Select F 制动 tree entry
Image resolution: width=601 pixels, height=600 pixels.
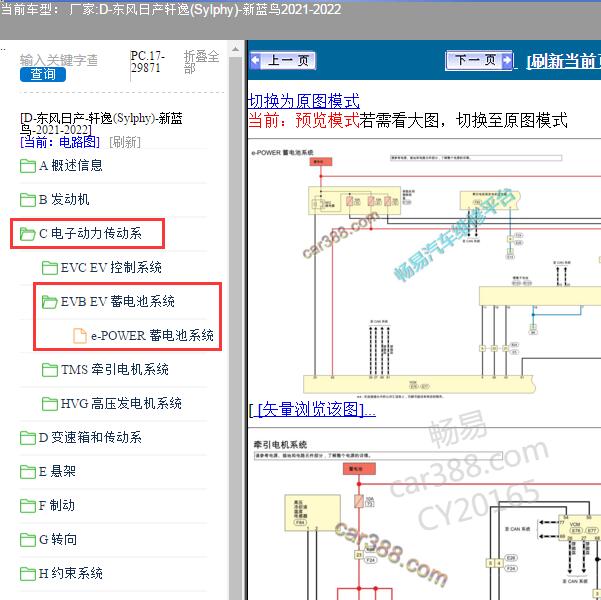pyautogui.click(x=57, y=505)
